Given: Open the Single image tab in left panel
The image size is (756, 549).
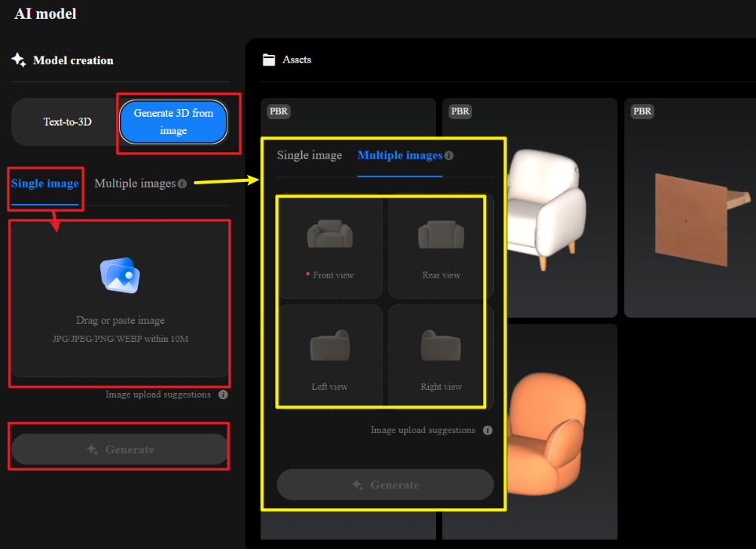Looking at the screenshot, I should coord(45,184).
